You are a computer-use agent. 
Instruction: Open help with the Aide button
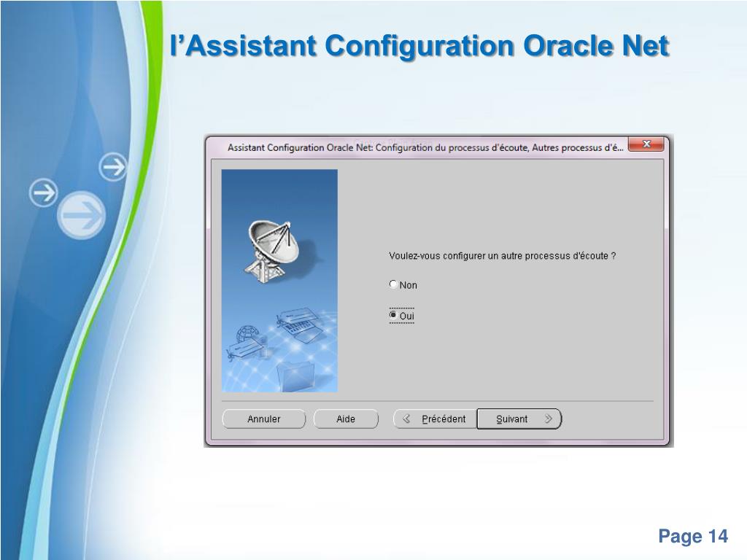pos(346,419)
